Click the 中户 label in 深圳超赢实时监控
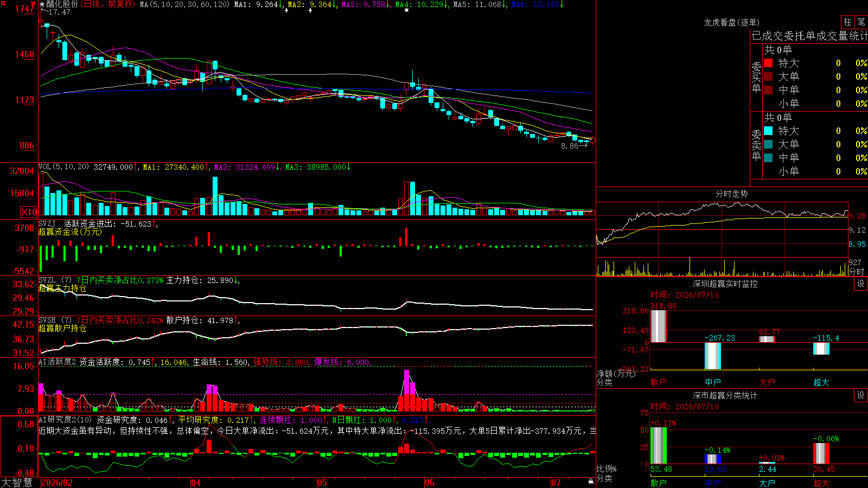This screenshot has width=868, height=488. pyautogui.click(x=713, y=382)
